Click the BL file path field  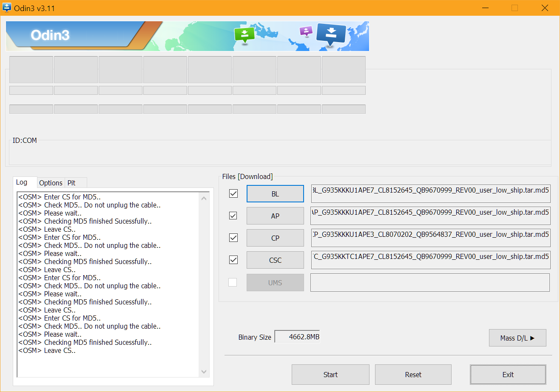coord(430,194)
